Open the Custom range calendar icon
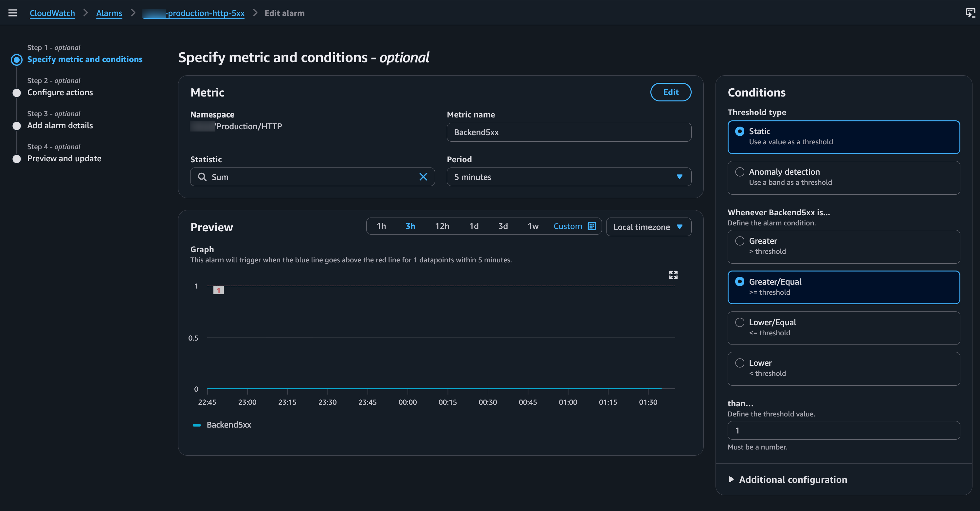 [x=591, y=226]
